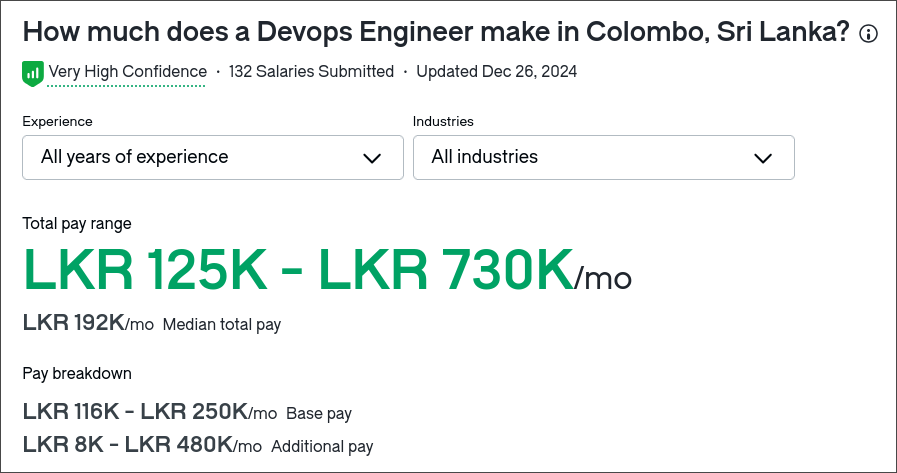The image size is (897, 473).
Task: Expand the All industries dropdown
Action: pos(604,157)
